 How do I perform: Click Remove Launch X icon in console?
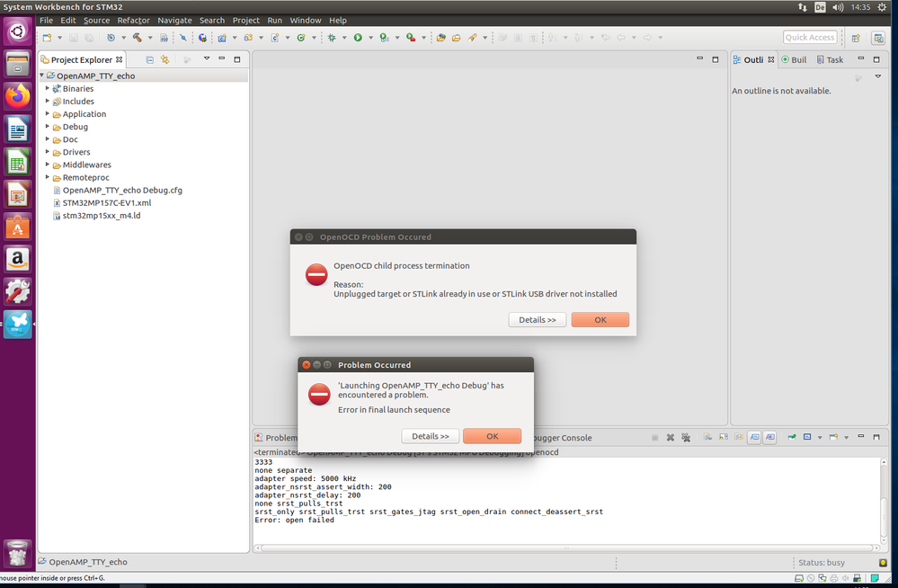[x=670, y=437]
